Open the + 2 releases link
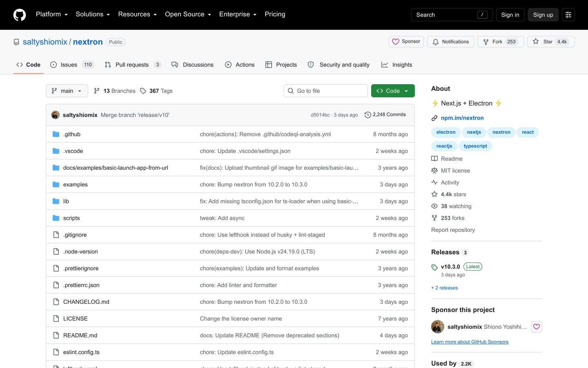The width and height of the screenshot is (588, 368). [x=445, y=288]
